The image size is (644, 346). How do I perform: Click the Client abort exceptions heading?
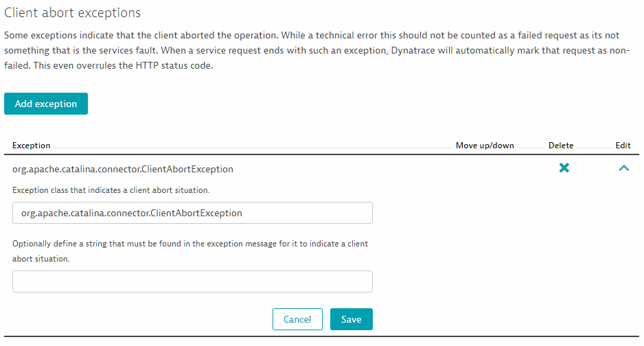click(72, 13)
